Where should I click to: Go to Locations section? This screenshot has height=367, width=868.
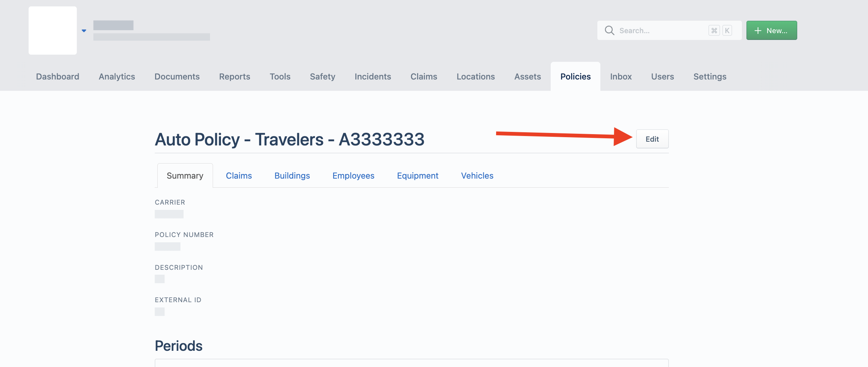(x=476, y=76)
